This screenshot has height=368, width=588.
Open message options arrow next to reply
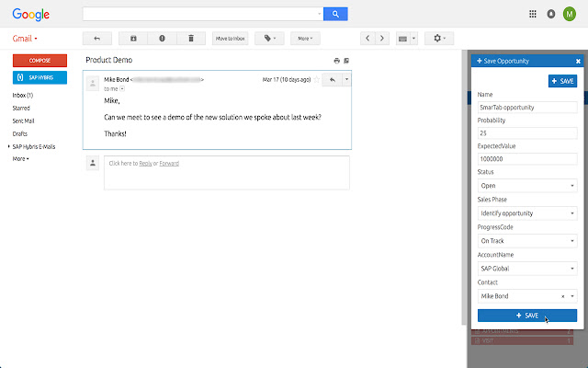click(x=346, y=80)
